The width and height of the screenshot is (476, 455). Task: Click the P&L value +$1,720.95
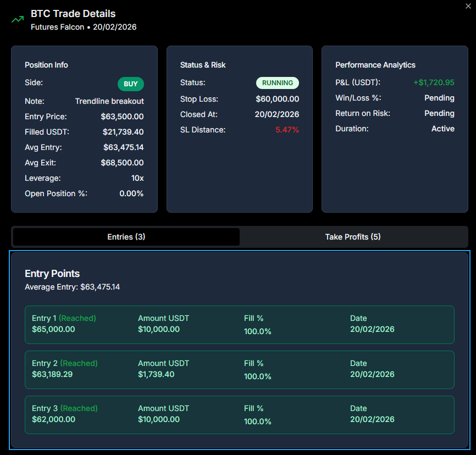[434, 82]
